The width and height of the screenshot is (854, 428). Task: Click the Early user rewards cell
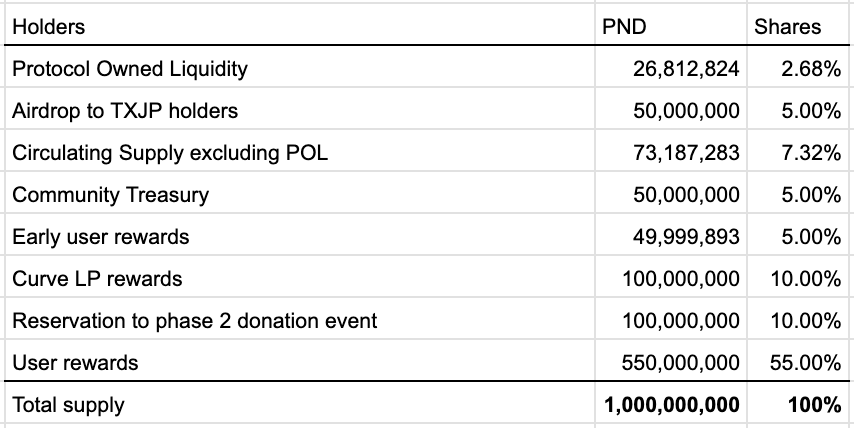pos(100,237)
